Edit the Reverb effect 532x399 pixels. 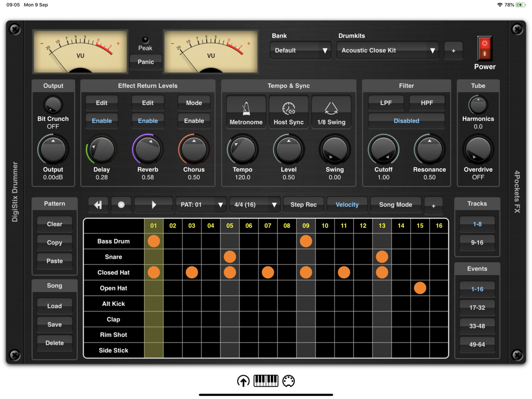point(148,103)
